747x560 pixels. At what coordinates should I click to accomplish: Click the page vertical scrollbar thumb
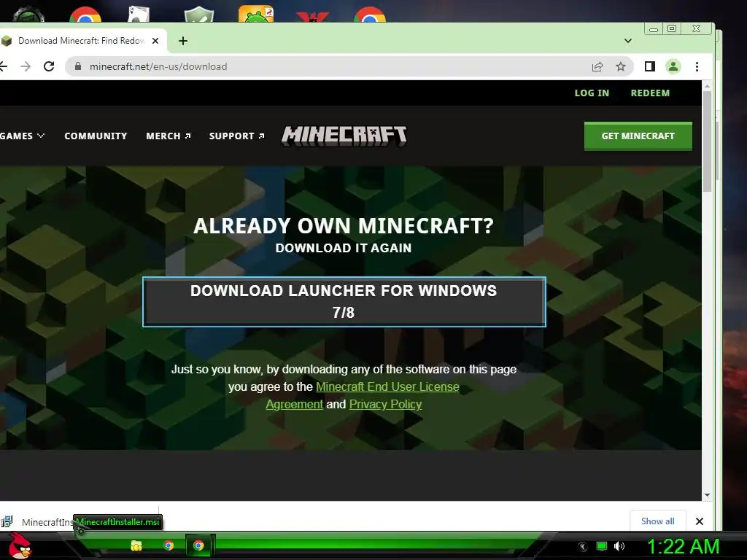707,141
